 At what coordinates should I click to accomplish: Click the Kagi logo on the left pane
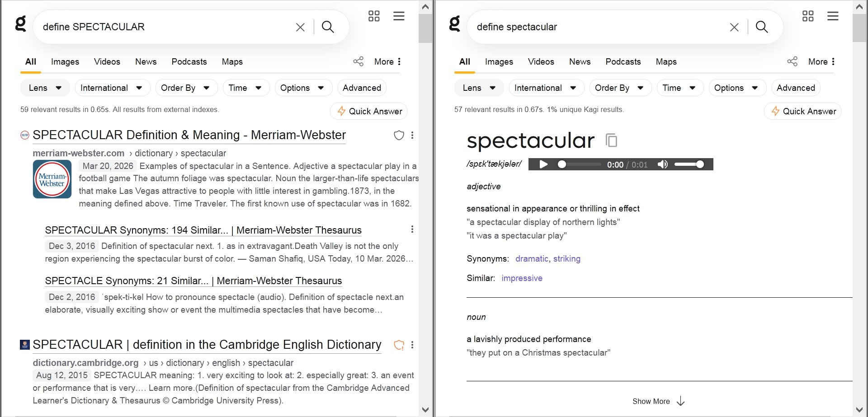click(20, 25)
